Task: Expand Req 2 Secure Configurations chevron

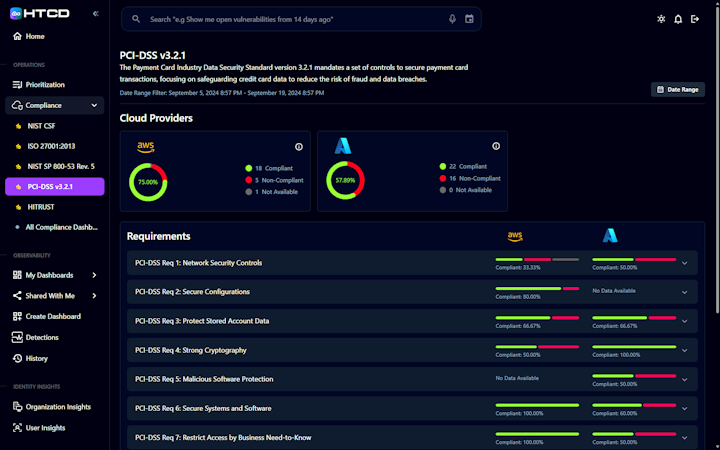Action: [x=684, y=292]
